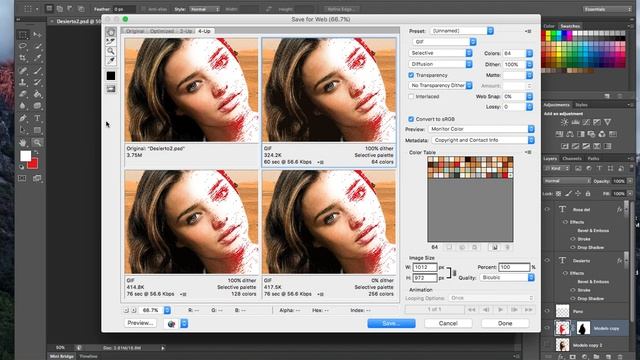Add a Vibrance adjustment triangle icon

pyautogui.click(x=607, y=122)
